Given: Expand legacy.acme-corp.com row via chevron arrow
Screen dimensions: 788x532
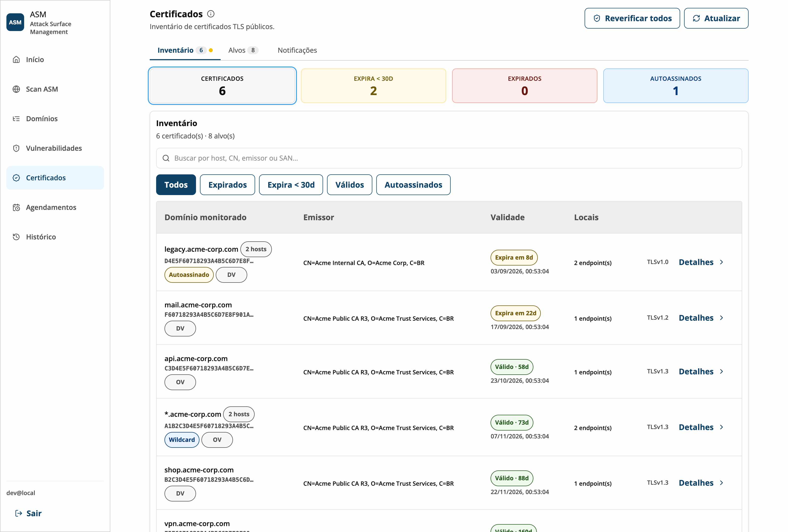Looking at the screenshot, I should tap(721, 262).
